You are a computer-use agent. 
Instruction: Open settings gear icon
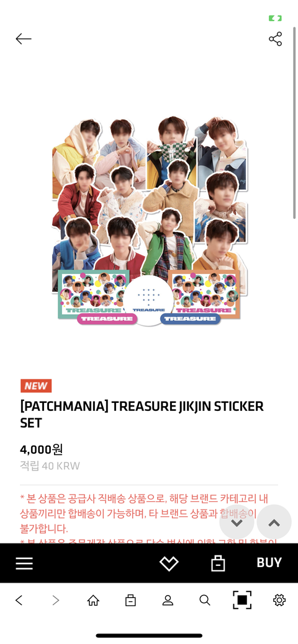(279, 600)
